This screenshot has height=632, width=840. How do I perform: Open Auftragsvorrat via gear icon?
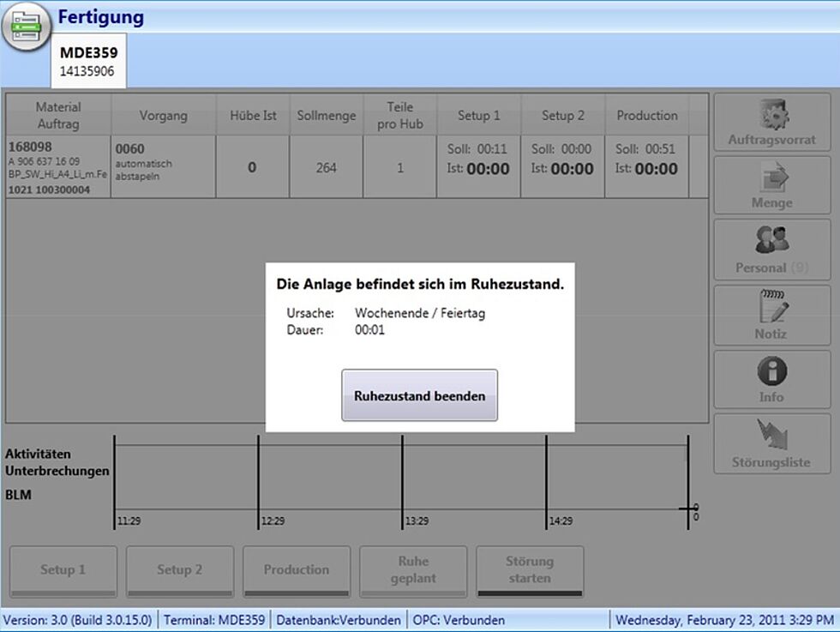click(x=771, y=115)
